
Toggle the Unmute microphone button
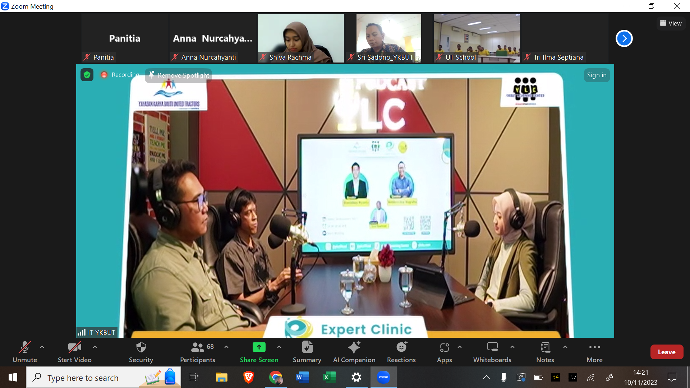click(x=25, y=352)
